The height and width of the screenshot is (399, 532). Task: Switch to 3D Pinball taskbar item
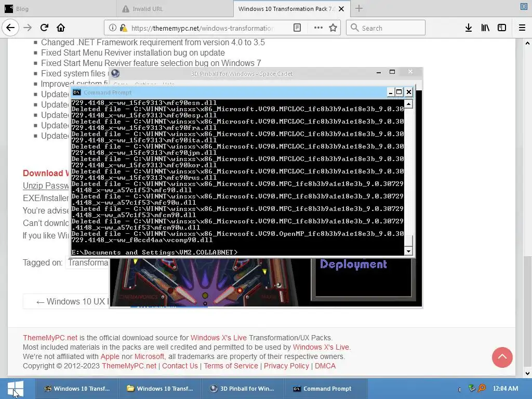(x=243, y=389)
